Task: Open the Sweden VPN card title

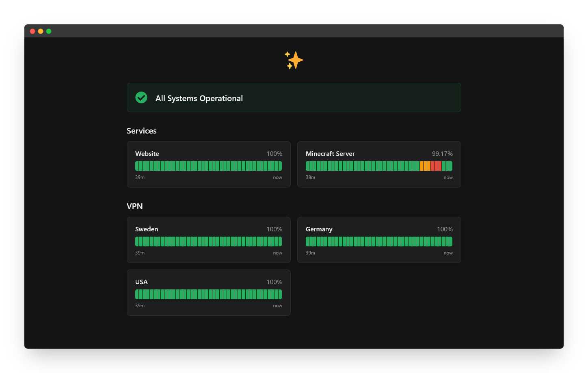Action: pyautogui.click(x=147, y=229)
